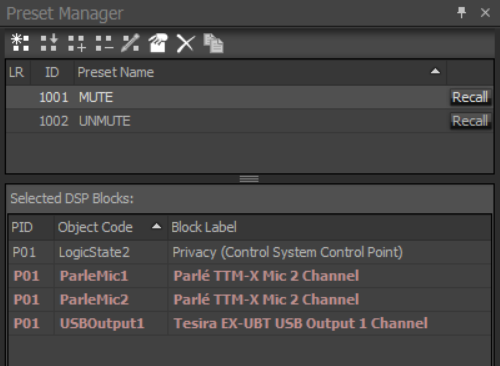Click the Save/overwrite preset icon with down arrow

[x=49, y=43]
